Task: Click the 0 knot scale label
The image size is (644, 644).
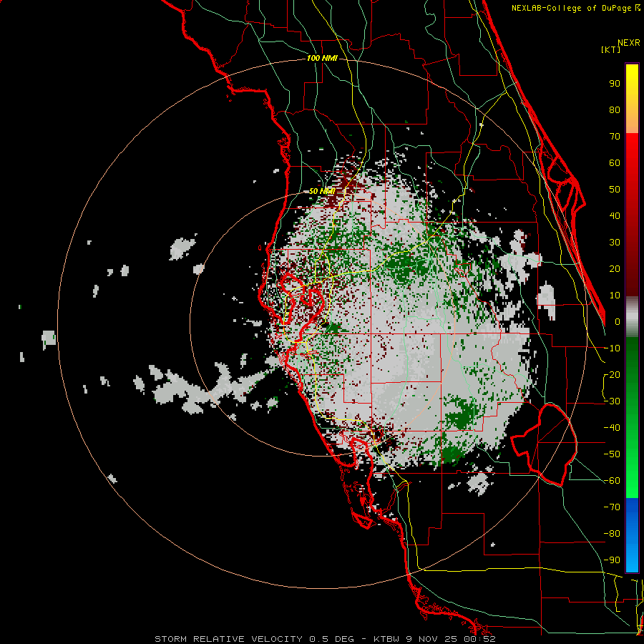Action: point(618,322)
